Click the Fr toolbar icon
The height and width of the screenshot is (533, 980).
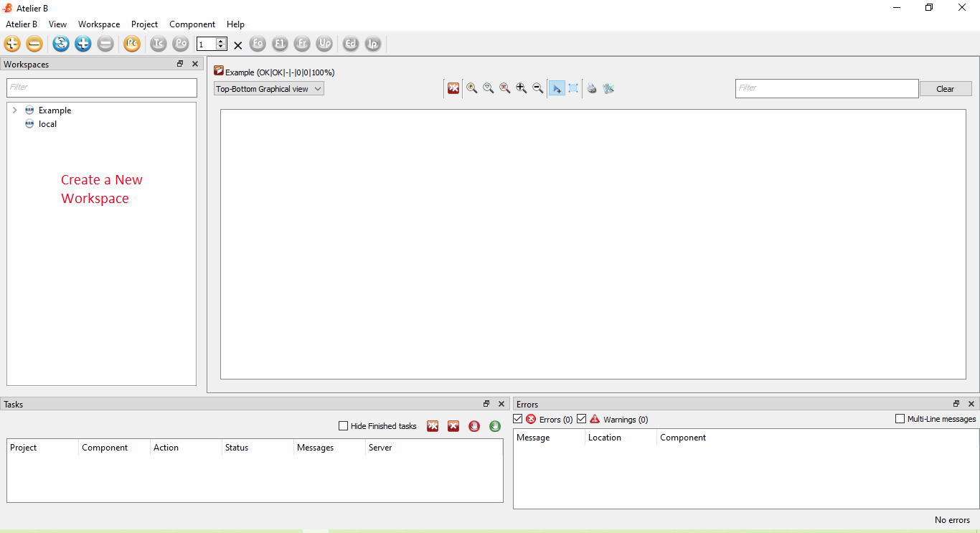click(302, 44)
